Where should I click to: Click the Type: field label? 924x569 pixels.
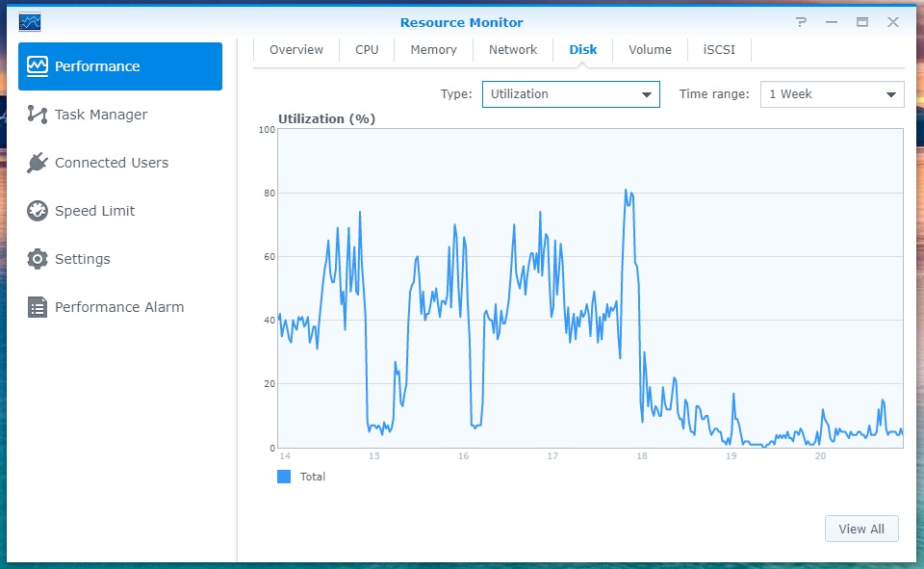456,94
